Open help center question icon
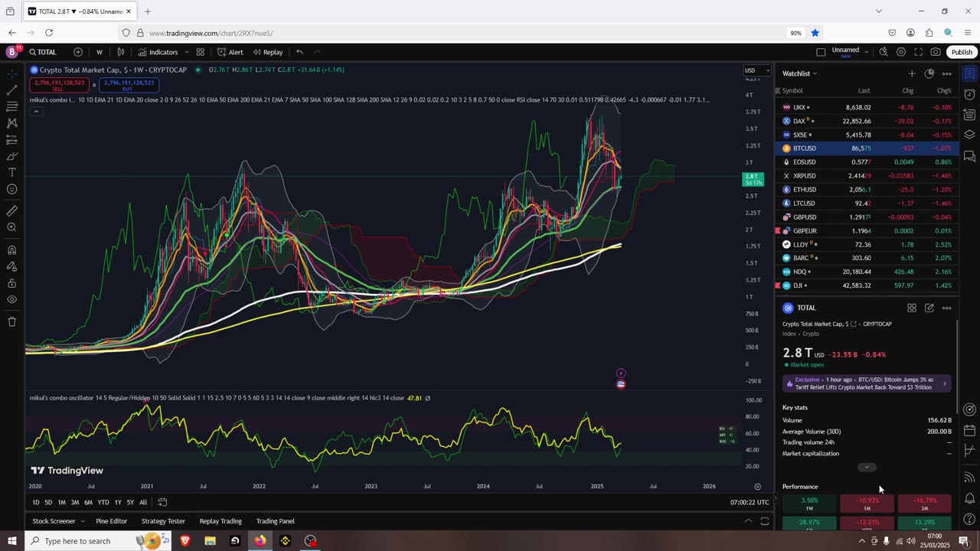Screen dimensions: 980x551 [969, 520]
